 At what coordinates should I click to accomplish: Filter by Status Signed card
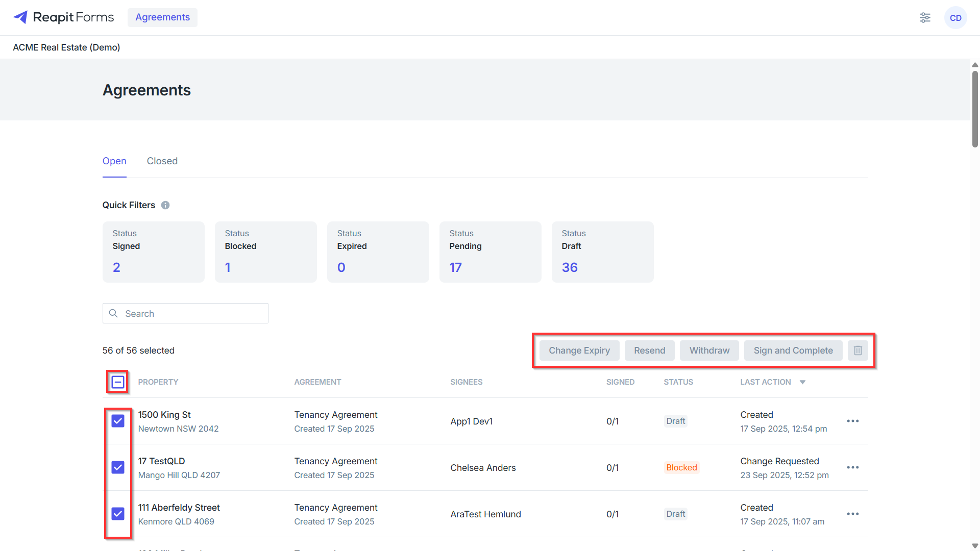154,252
